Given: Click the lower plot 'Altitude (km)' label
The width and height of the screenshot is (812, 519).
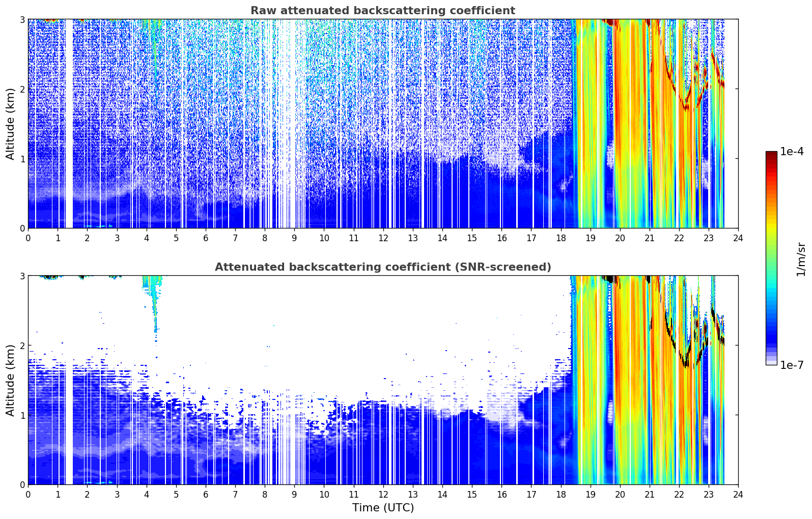Looking at the screenshot, I should point(10,380).
